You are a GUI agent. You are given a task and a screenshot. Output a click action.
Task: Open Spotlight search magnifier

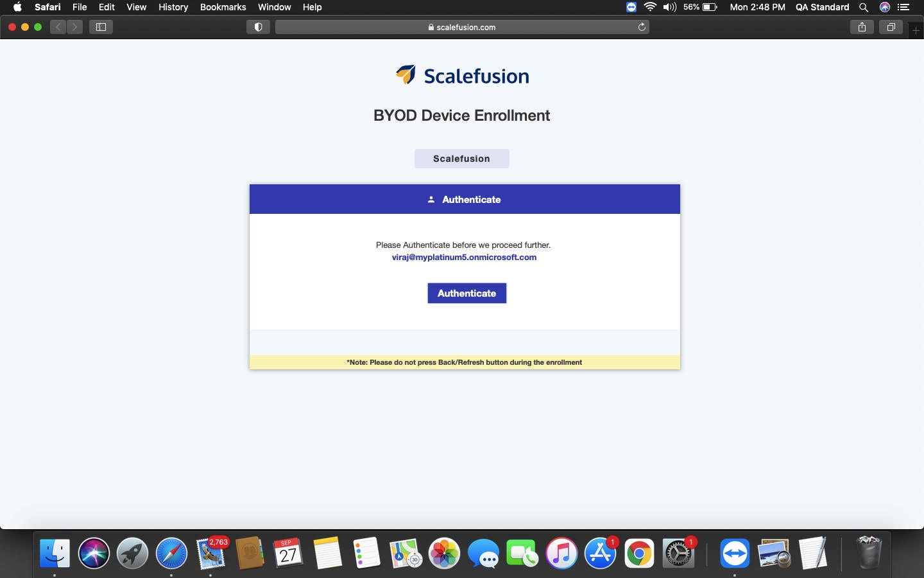coord(864,7)
